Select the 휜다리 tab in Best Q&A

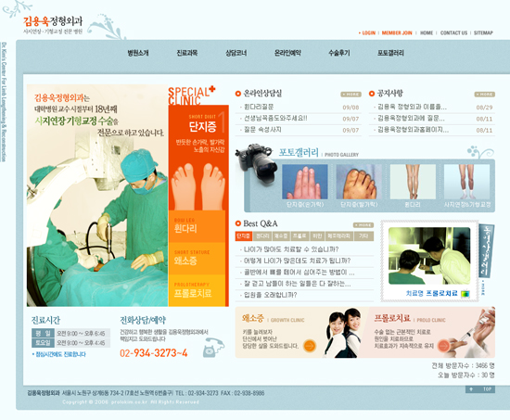pyautogui.click(x=262, y=236)
